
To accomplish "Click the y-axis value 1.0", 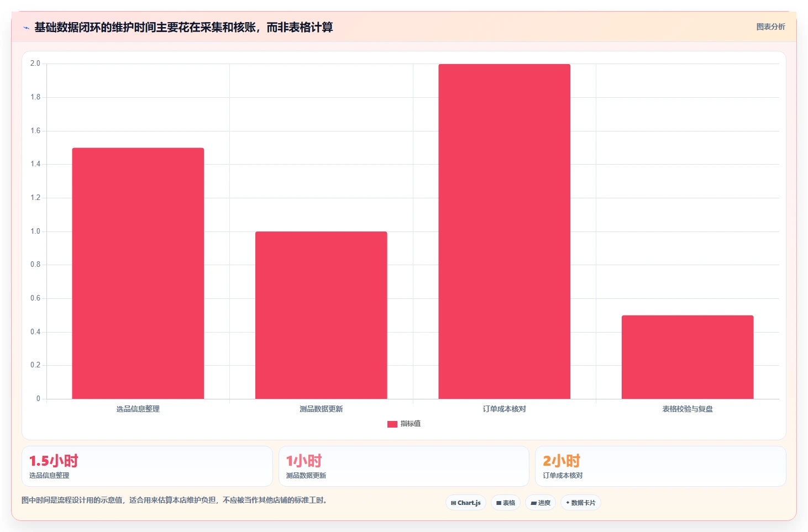I will click(x=35, y=231).
